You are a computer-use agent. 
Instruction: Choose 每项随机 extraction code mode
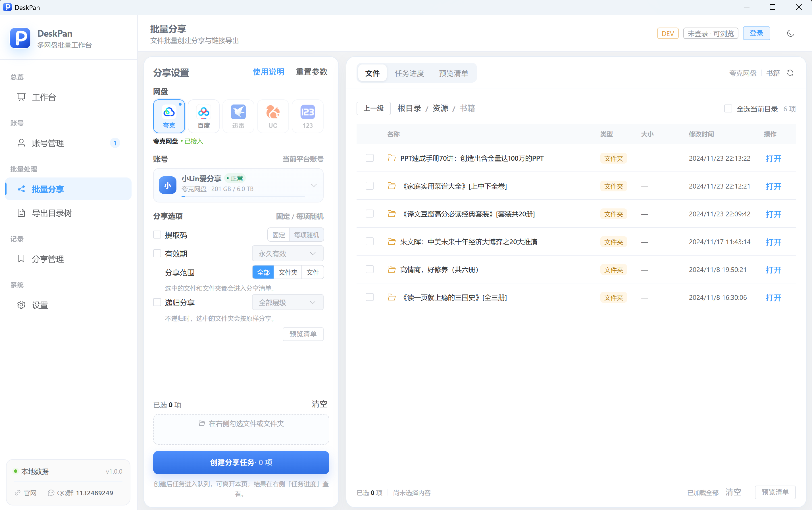[x=306, y=235]
